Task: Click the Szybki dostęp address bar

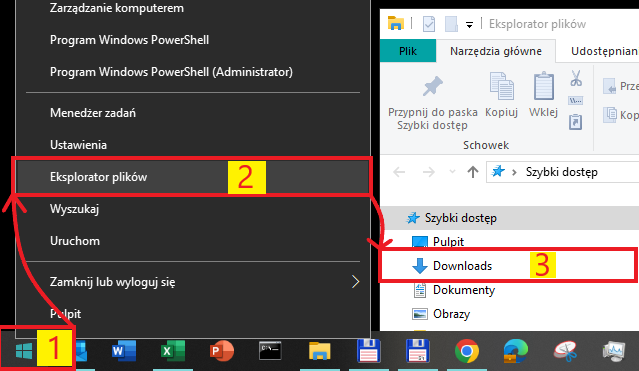Action: click(562, 172)
